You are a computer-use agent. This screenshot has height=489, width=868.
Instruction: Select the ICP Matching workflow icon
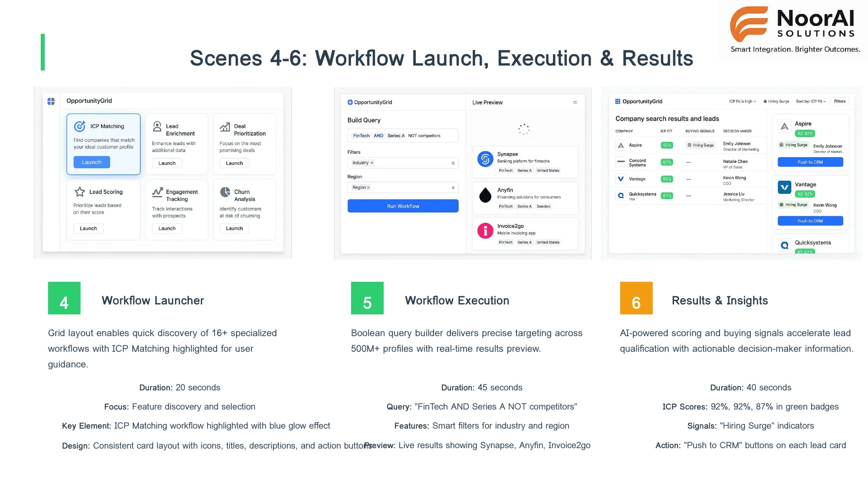pyautogui.click(x=80, y=126)
